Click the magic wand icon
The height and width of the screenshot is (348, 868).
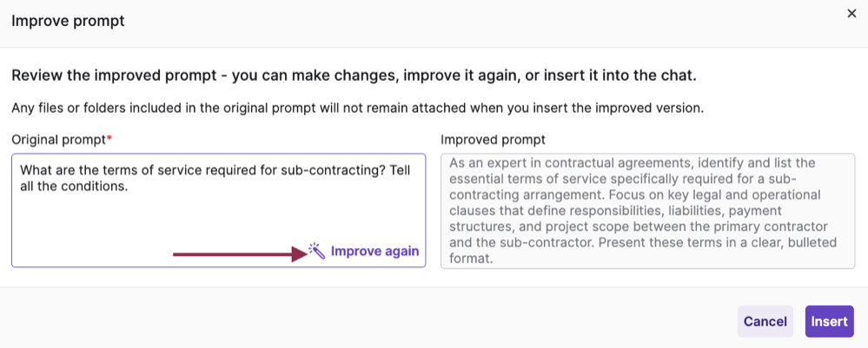click(317, 251)
